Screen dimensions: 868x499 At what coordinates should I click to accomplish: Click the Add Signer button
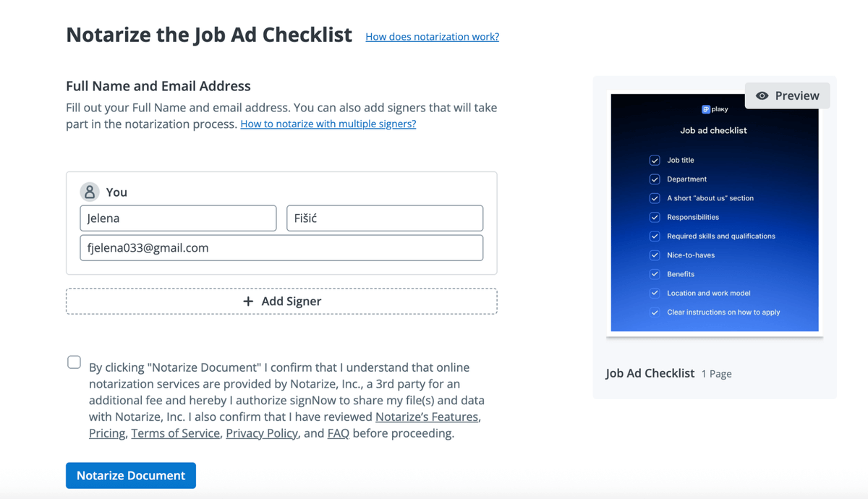281,302
